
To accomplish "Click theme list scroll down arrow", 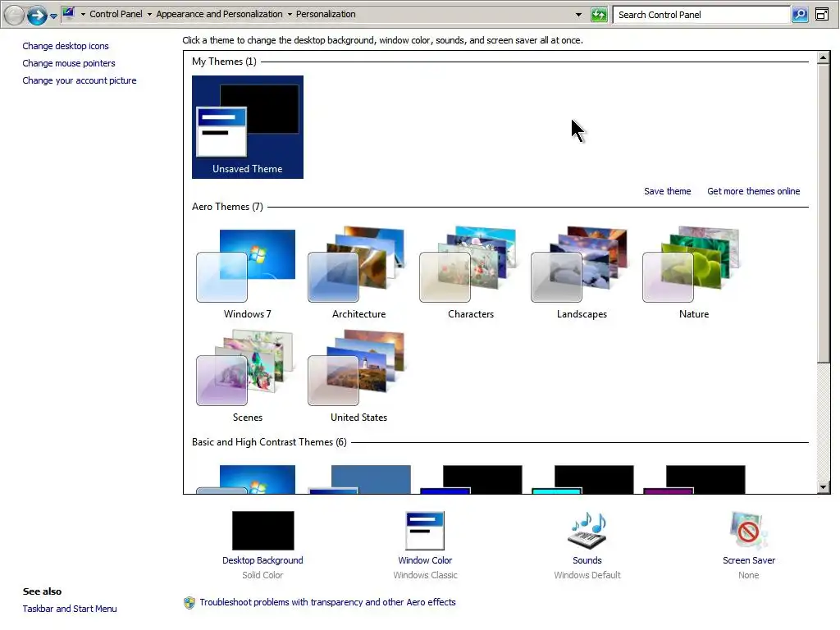I will 824,487.
